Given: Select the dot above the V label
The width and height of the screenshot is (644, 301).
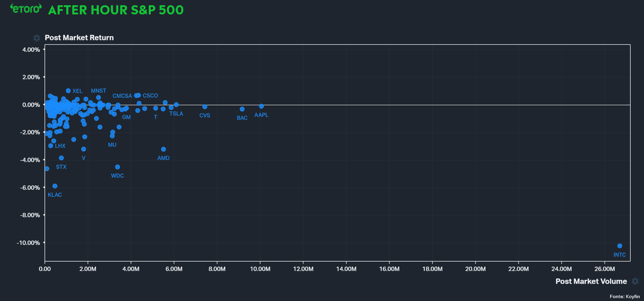Looking at the screenshot, I should point(83,149).
